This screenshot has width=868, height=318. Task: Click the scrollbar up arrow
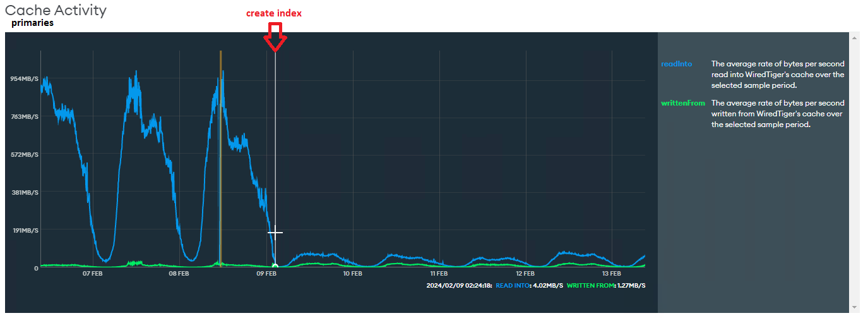[x=855, y=38]
